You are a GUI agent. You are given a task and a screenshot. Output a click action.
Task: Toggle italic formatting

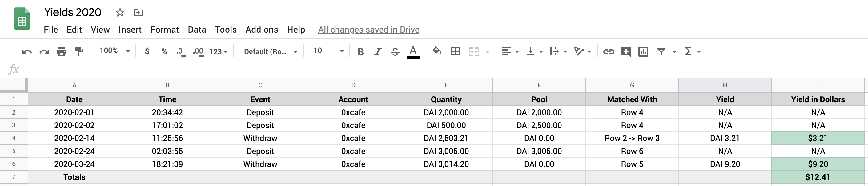378,51
